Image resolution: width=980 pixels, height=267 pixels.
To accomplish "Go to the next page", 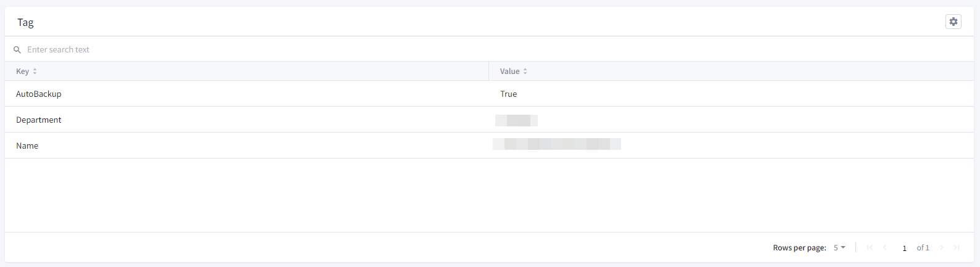I will 942,247.
